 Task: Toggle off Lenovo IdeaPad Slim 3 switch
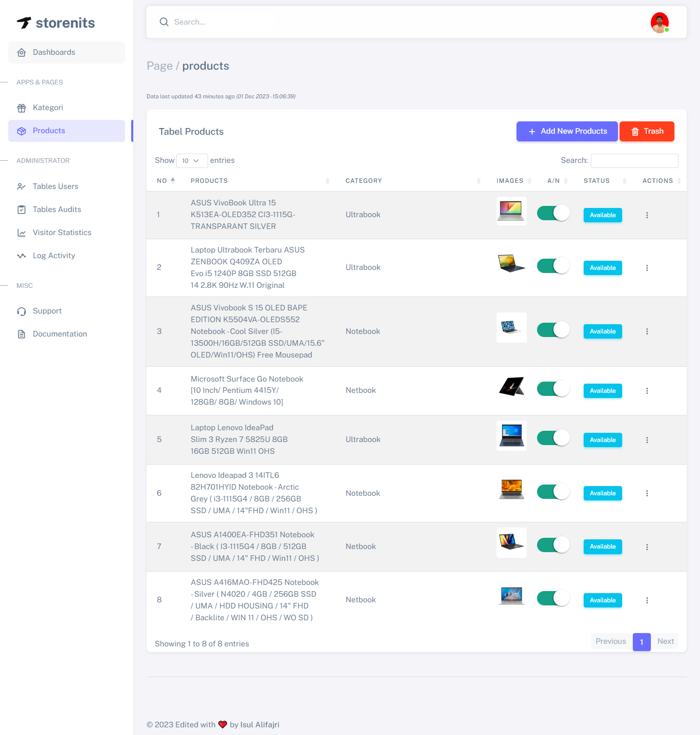[553, 438]
